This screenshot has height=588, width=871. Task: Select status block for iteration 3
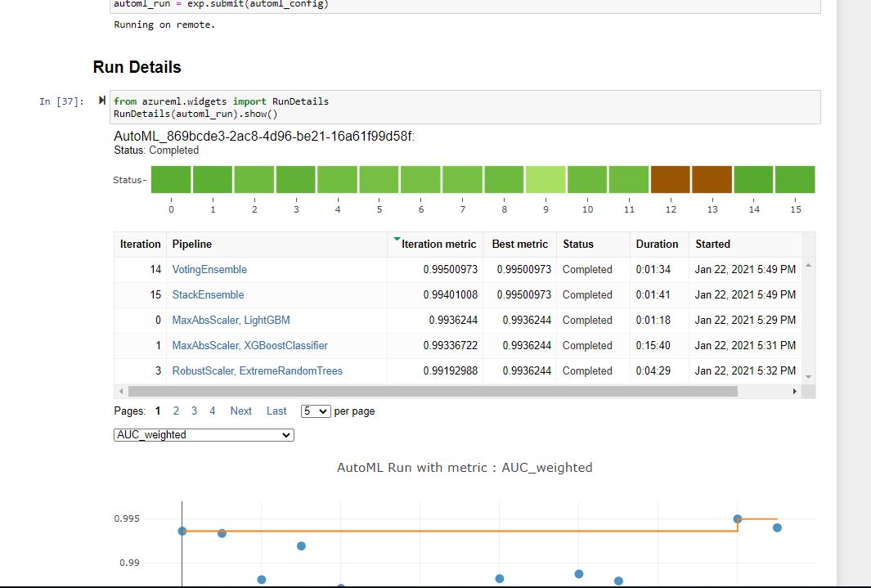[296, 179]
